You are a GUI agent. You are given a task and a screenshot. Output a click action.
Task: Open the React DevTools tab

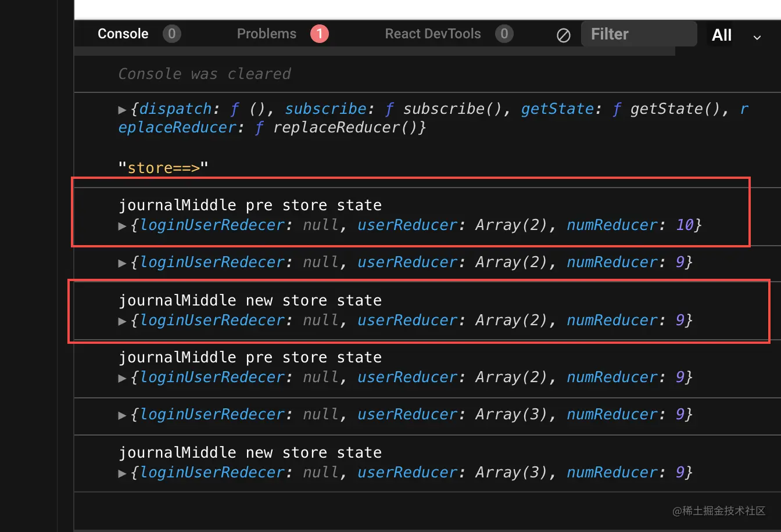click(433, 34)
